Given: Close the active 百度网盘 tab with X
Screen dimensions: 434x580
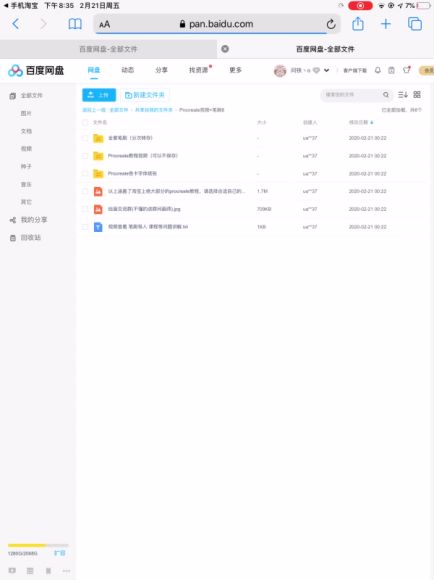Looking at the screenshot, I should click(225, 49).
